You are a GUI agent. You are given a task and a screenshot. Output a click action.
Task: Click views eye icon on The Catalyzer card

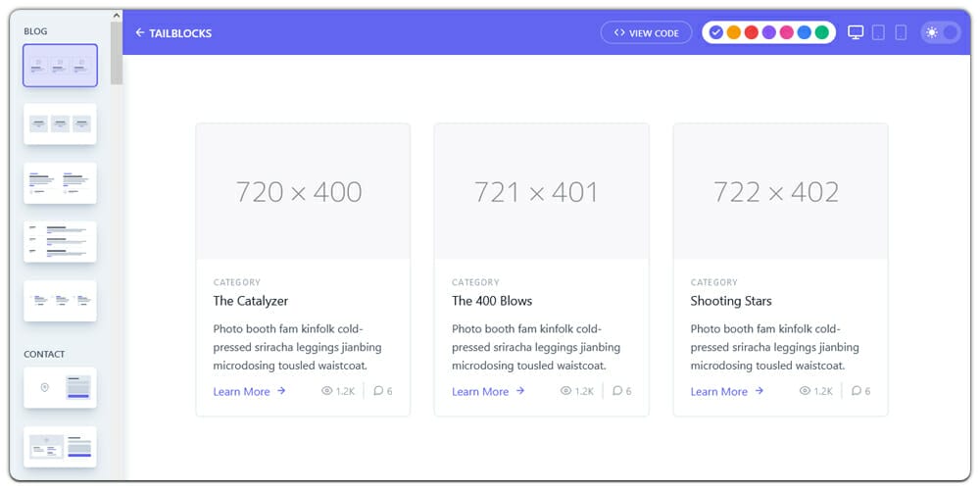tap(327, 391)
